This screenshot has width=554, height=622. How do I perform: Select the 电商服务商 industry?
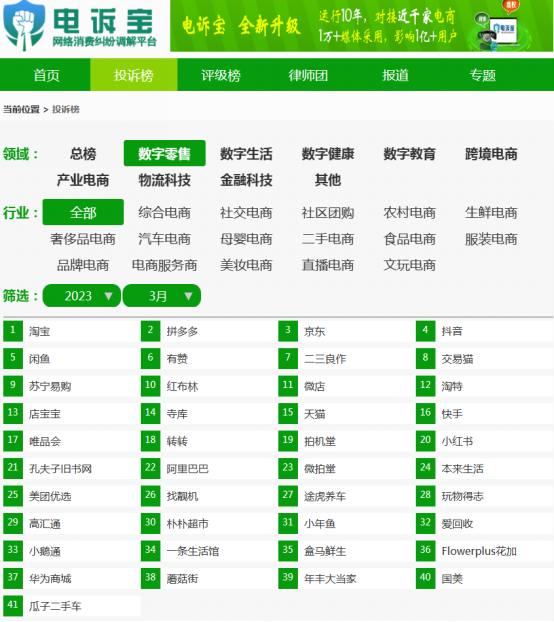pyautogui.click(x=165, y=265)
